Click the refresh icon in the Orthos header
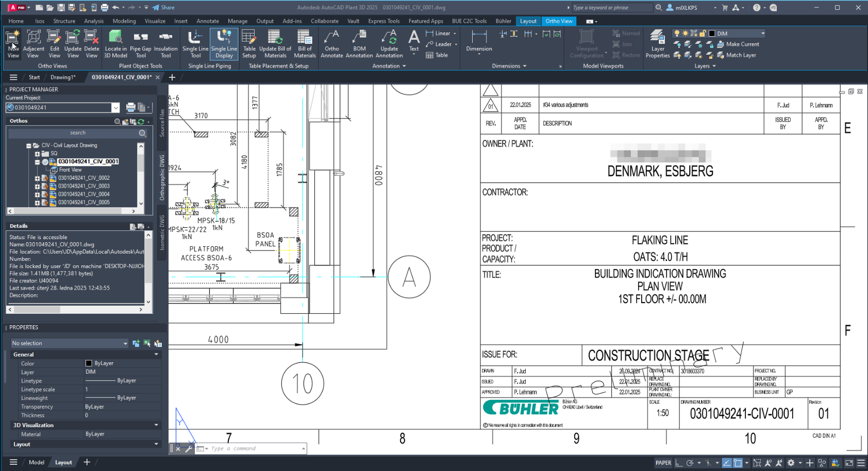This screenshot has height=471, width=868. (141, 122)
